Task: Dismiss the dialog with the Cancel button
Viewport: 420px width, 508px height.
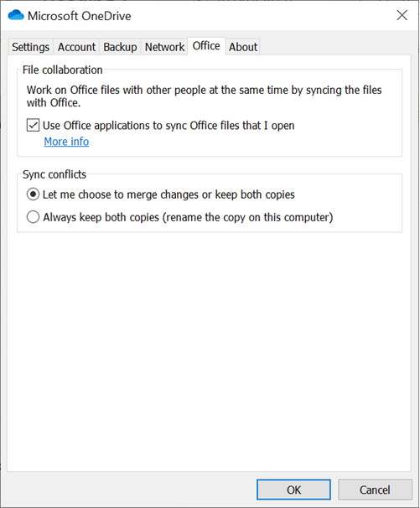Action: [x=375, y=490]
